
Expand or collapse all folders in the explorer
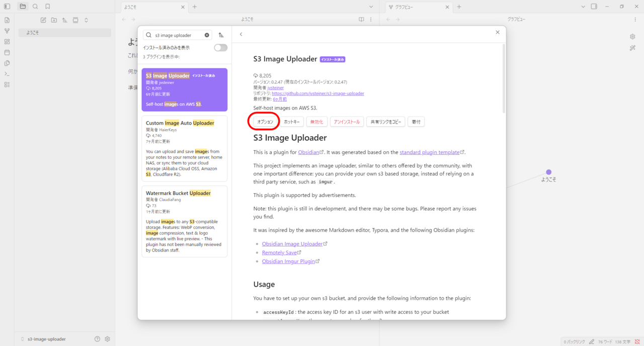click(x=86, y=20)
